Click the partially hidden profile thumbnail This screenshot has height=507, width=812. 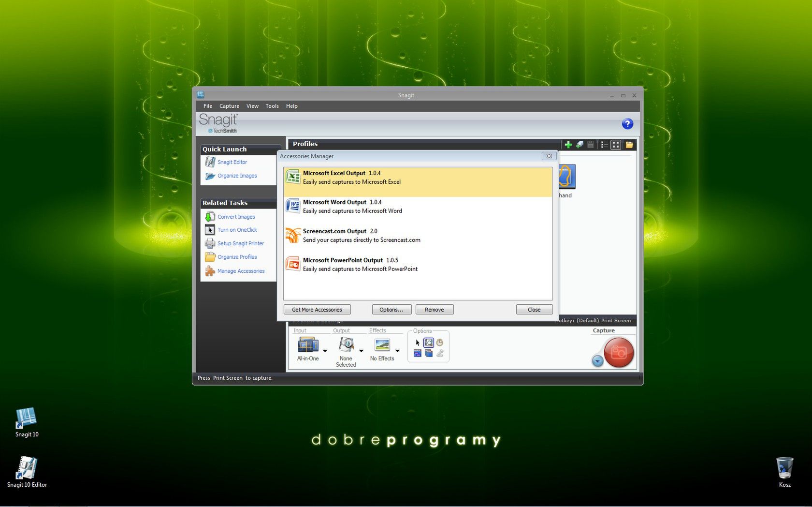566,177
